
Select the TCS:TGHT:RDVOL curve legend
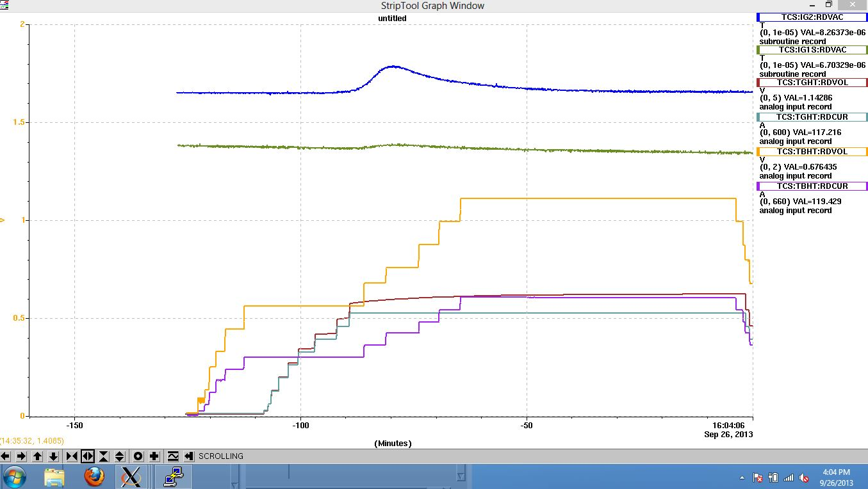812,83
